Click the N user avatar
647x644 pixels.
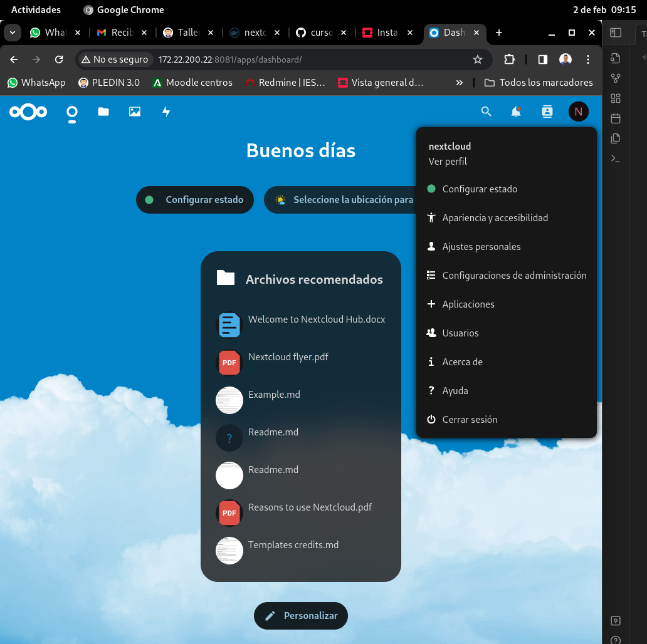579,112
